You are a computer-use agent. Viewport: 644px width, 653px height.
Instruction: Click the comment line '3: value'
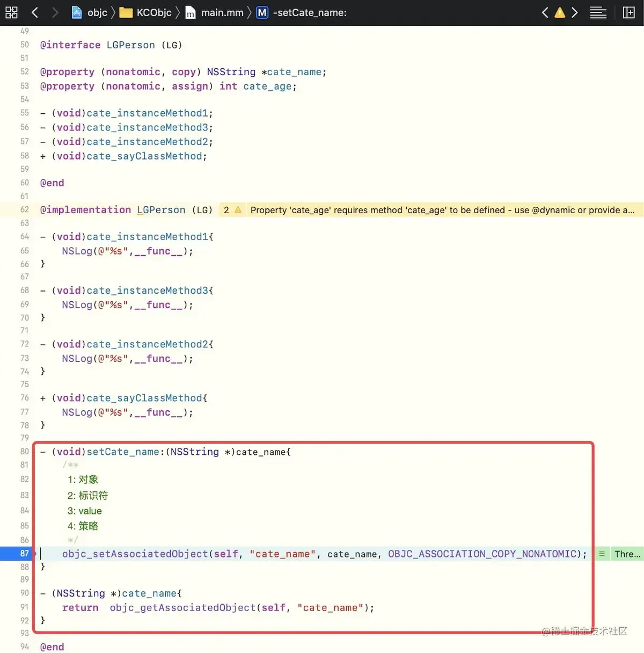pyautogui.click(x=84, y=511)
